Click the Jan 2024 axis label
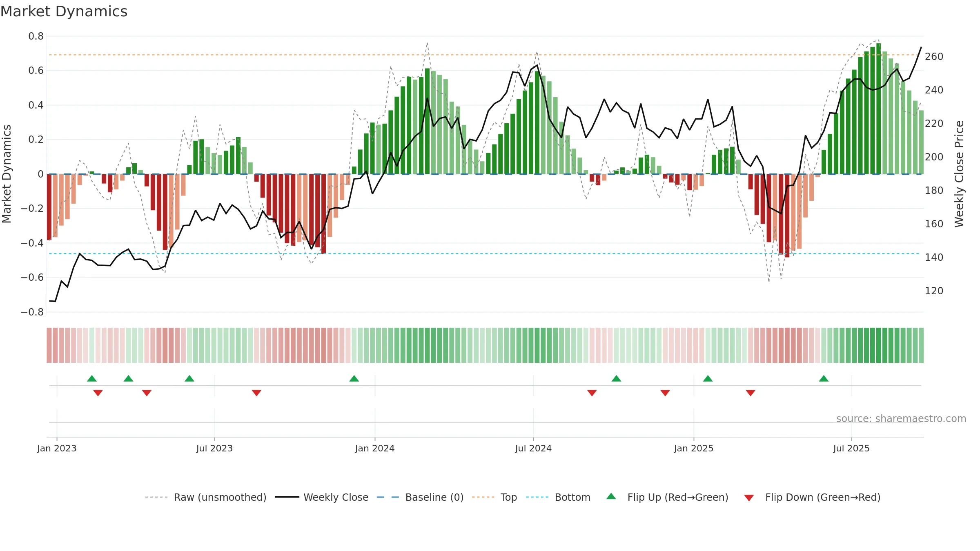 pyautogui.click(x=375, y=448)
